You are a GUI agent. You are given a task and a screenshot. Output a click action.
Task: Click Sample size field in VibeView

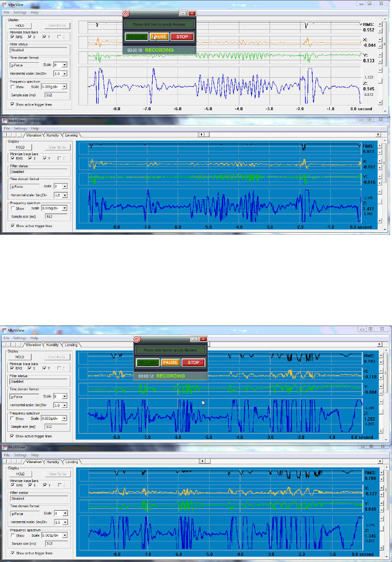56,95
